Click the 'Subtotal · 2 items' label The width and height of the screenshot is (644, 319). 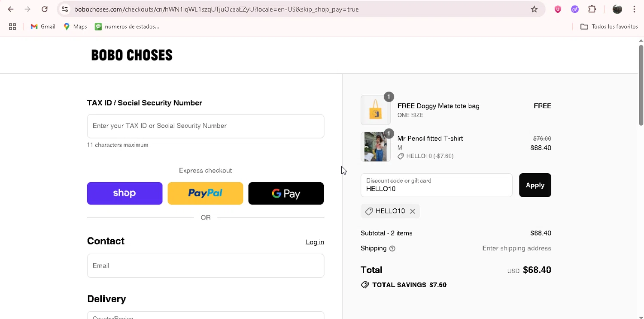386,233
